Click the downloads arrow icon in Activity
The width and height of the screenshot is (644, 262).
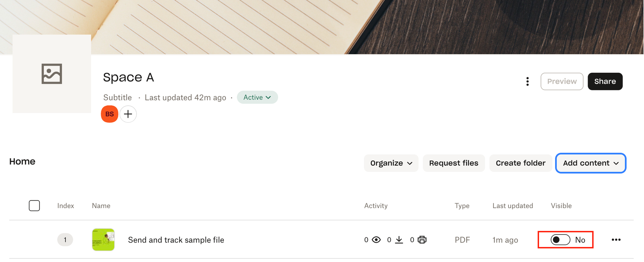pyautogui.click(x=399, y=240)
